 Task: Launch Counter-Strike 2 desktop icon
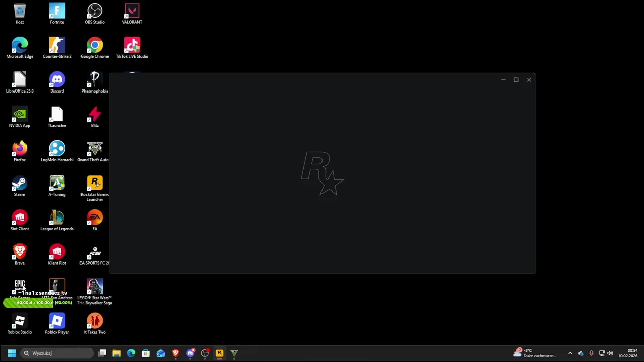coord(57,48)
